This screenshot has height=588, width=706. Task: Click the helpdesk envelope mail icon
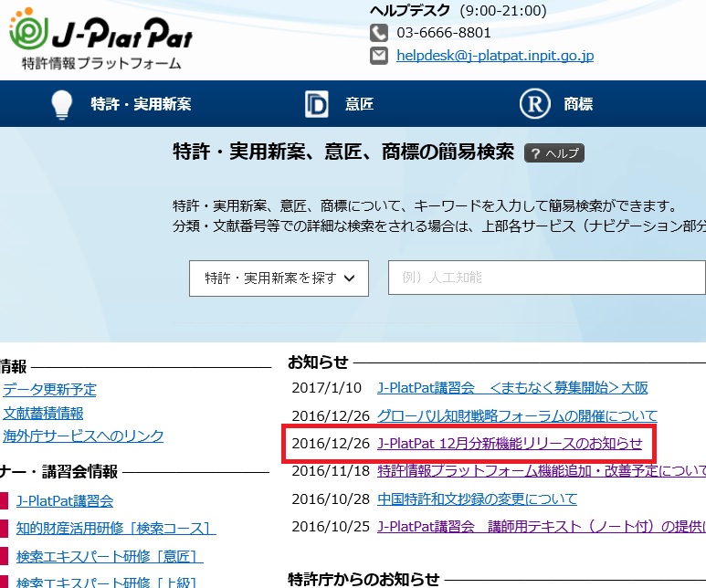point(379,56)
